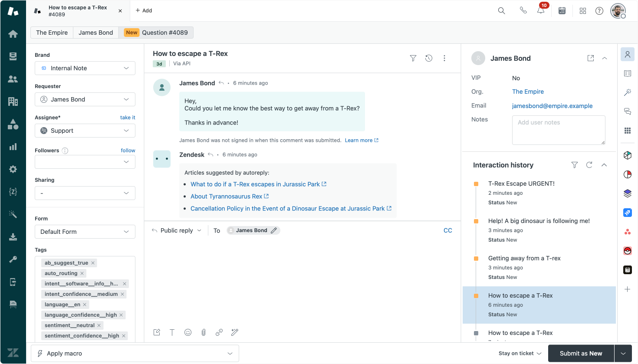The height and width of the screenshot is (364, 638).
Task: Insert link in reply composer
Action: point(219,332)
